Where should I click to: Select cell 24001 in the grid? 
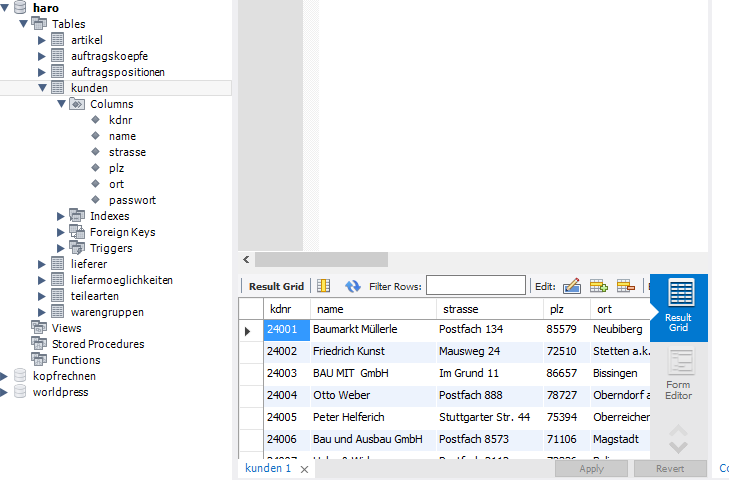(x=287, y=330)
